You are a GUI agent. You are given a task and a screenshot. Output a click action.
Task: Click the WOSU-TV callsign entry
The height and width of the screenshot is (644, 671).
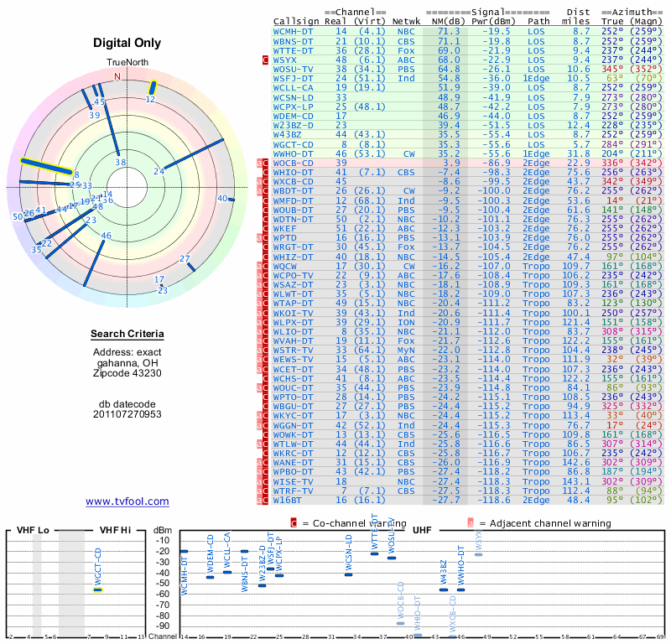tap(294, 70)
